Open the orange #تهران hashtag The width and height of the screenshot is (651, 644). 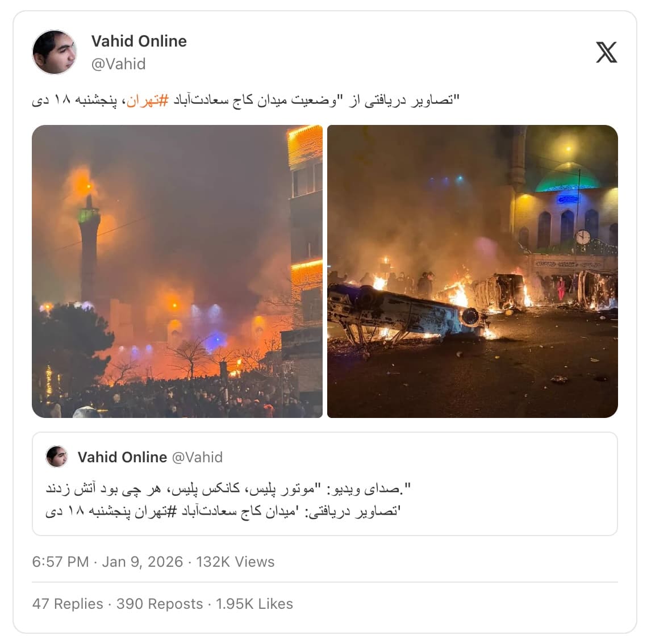[x=147, y=101]
